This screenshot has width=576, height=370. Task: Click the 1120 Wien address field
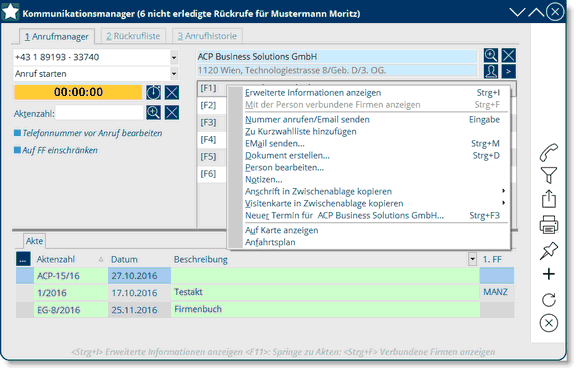[x=337, y=70]
